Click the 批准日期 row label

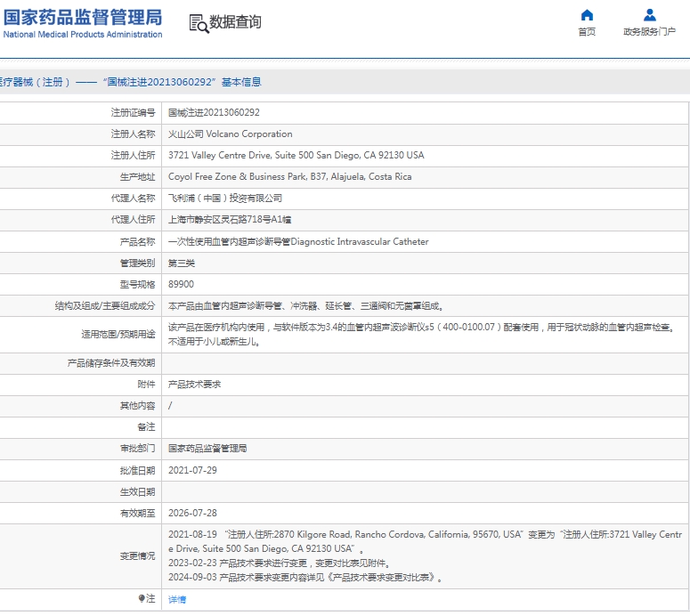click(137, 470)
